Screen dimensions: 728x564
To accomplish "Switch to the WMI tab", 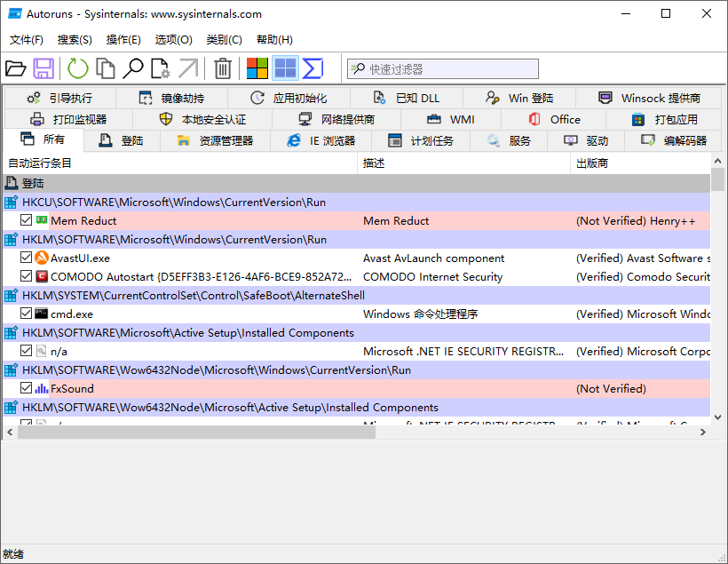I will [x=451, y=119].
